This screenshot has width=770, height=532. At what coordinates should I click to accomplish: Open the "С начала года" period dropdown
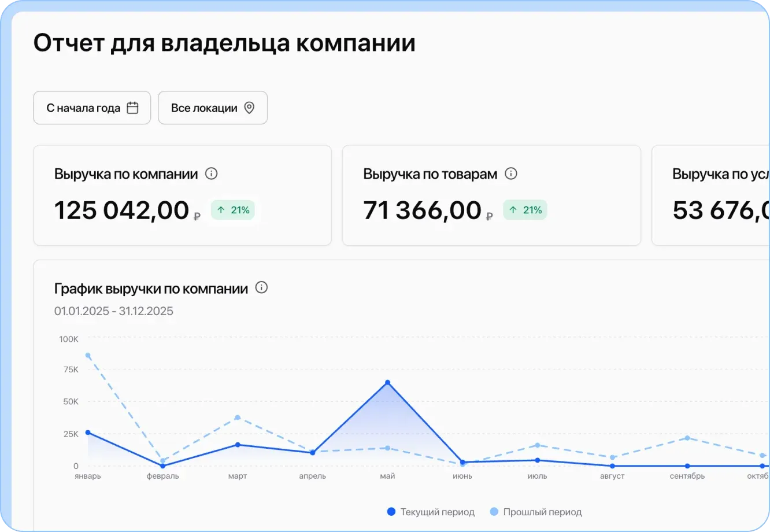point(91,107)
